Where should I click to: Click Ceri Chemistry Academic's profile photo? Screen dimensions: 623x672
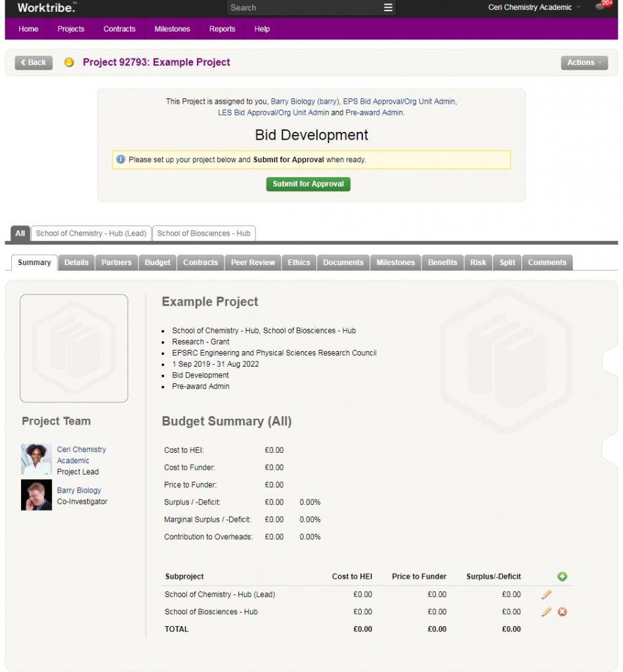point(36,459)
